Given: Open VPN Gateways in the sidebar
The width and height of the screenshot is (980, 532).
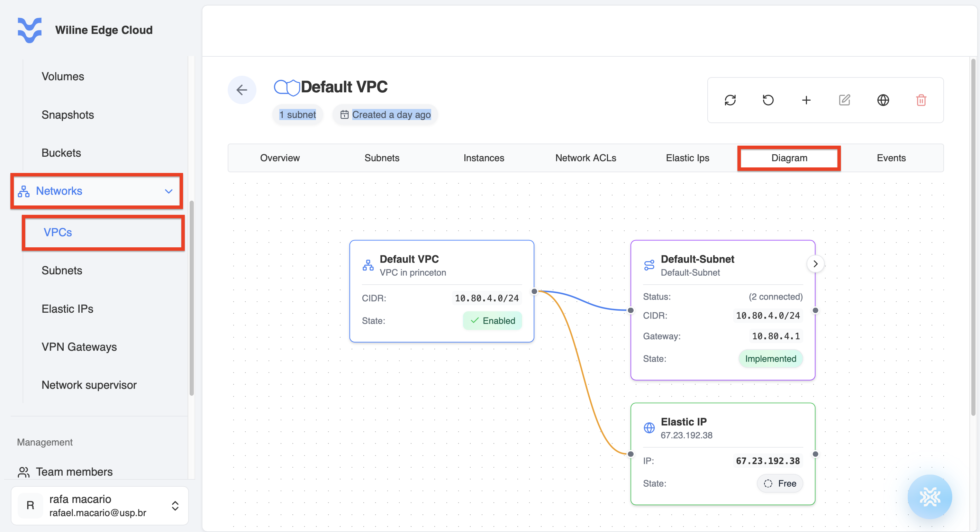Looking at the screenshot, I should pyautogui.click(x=79, y=347).
